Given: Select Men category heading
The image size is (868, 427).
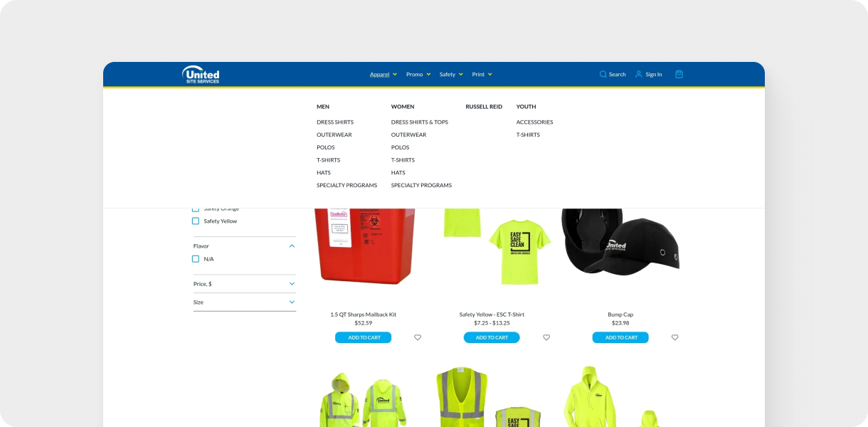Looking at the screenshot, I should [x=323, y=107].
